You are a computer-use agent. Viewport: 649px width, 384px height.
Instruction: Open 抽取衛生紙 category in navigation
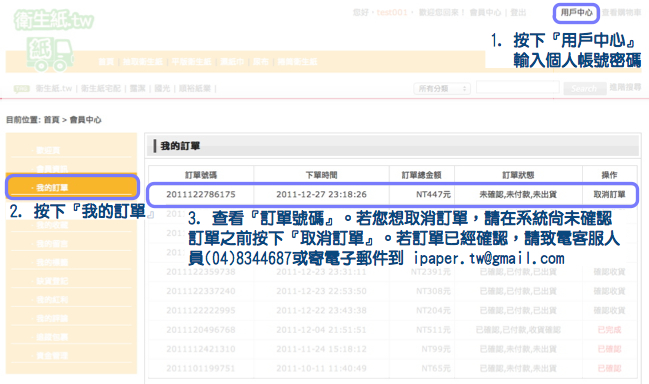pyautogui.click(x=142, y=62)
